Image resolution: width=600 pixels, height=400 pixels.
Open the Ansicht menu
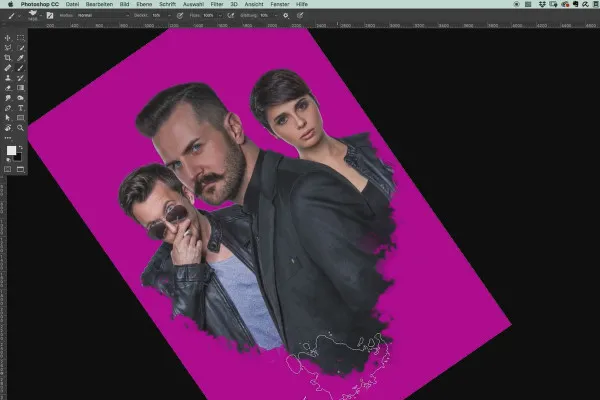(x=254, y=4)
